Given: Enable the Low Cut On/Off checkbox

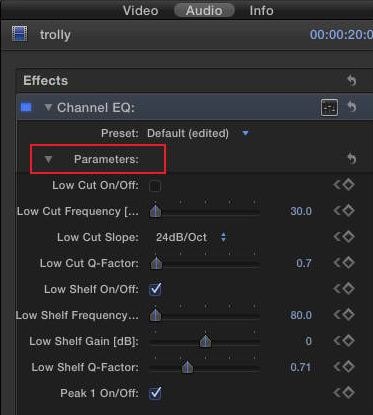Looking at the screenshot, I should tap(155, 186).
